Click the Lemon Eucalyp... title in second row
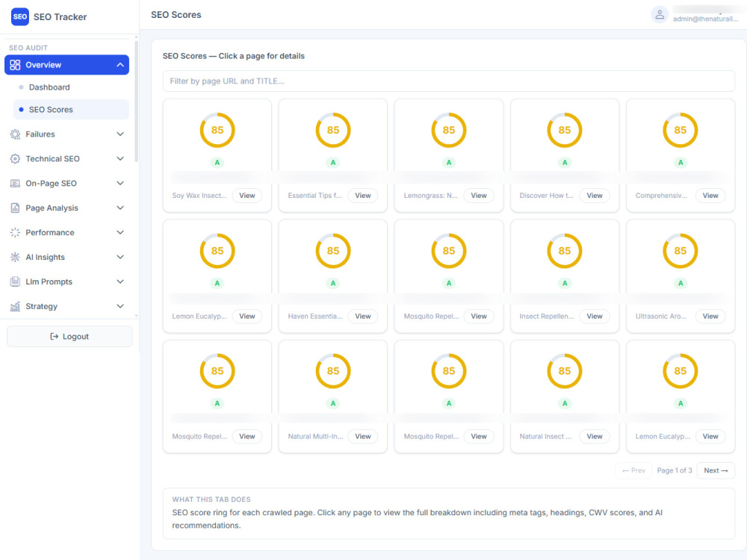Image resolution: width=747 pixels, height=560 pixels. [199, 316]
